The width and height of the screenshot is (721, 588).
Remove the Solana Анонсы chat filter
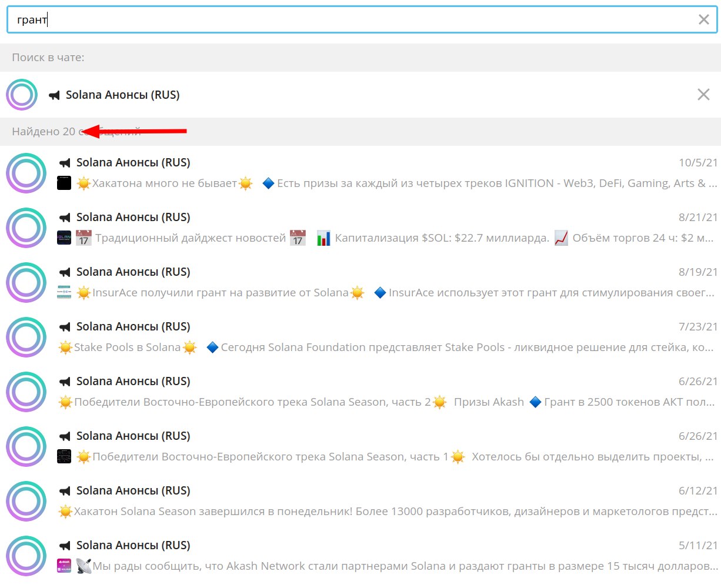[703, 95]
